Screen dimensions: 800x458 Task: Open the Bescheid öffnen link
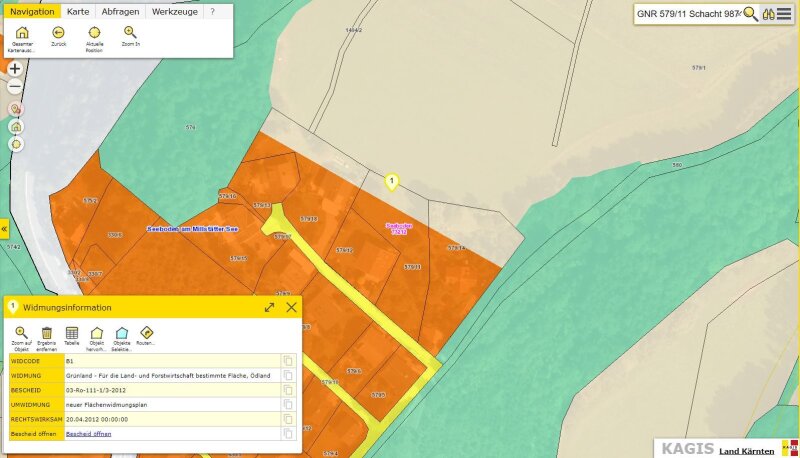88,434
